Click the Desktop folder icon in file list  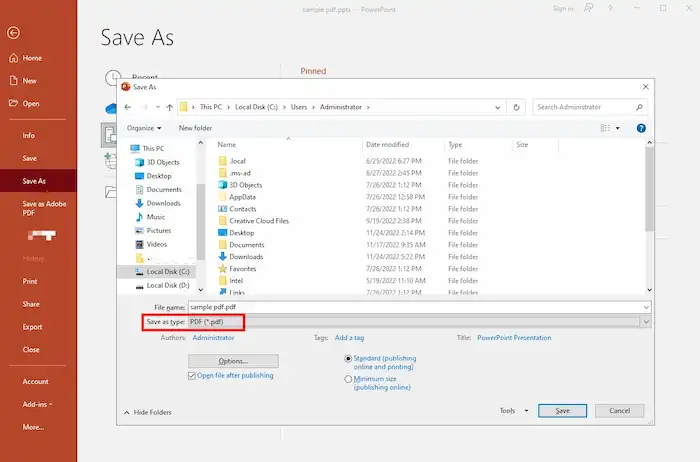pyautogui.click(x=222, y=233)
